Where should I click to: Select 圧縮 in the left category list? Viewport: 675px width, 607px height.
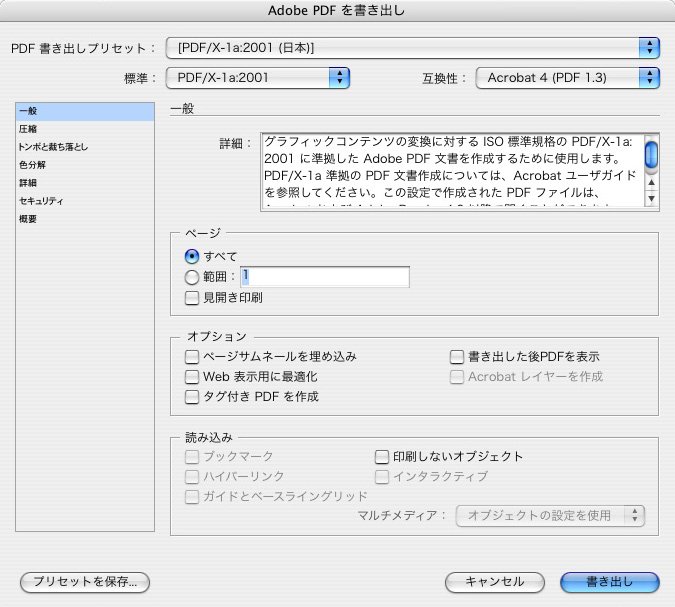[x=85, y=129]
